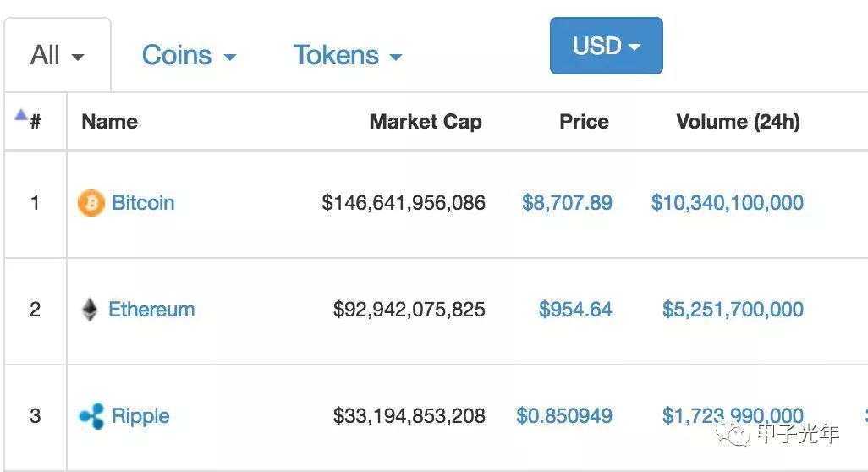Open the Ethereum name link
Image resolution: width=868 pixels, height=472 pixels.
(x=151, y=310)
